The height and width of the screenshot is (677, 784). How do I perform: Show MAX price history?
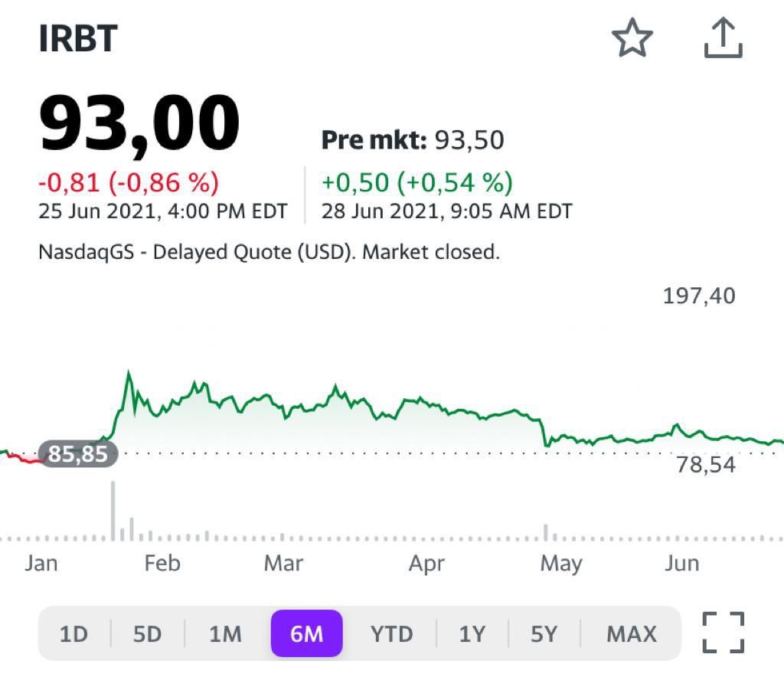point(632,634)
